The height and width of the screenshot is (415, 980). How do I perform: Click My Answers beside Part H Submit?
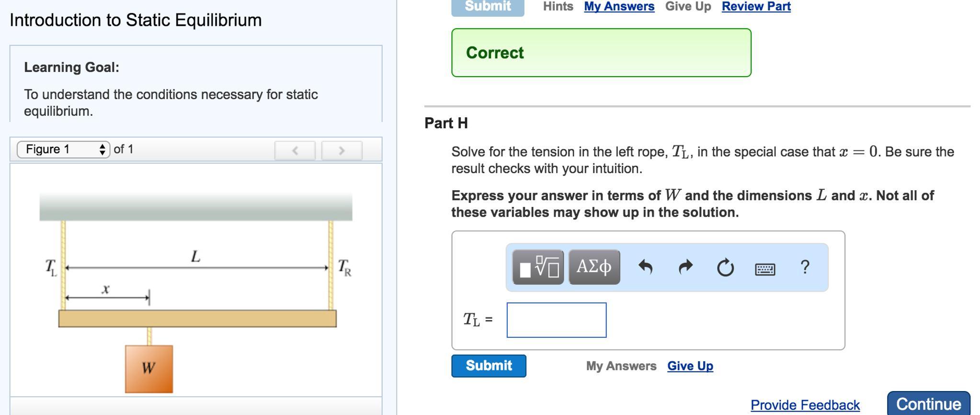point(621,366)
